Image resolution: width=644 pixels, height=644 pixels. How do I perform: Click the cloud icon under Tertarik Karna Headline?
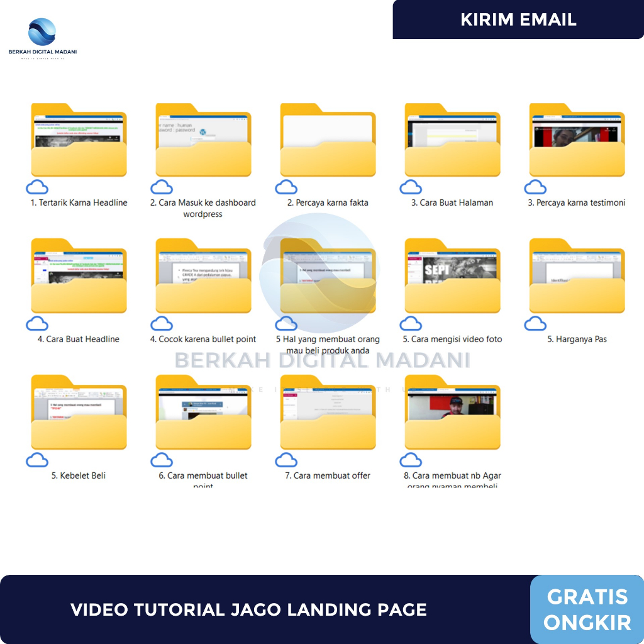38,187
